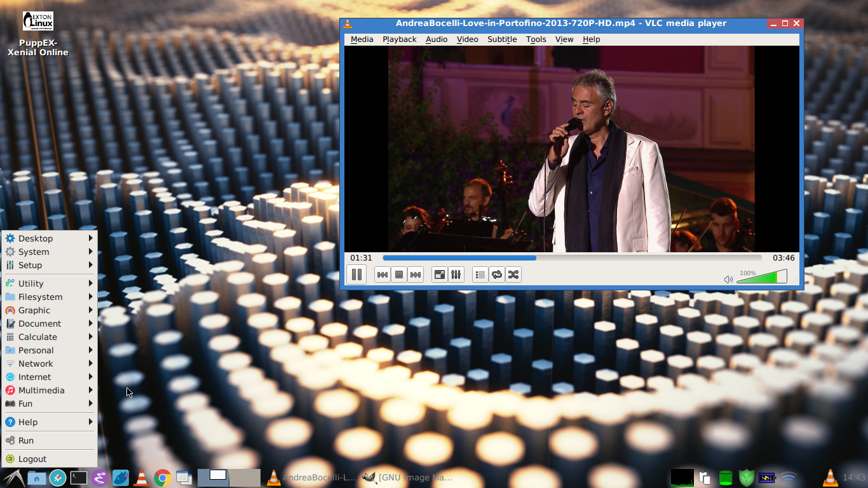Image resolution: width=868 pixels, height=488 pixels.
Task: Show the VLC playlist
Action: click(x=480, y=274)
